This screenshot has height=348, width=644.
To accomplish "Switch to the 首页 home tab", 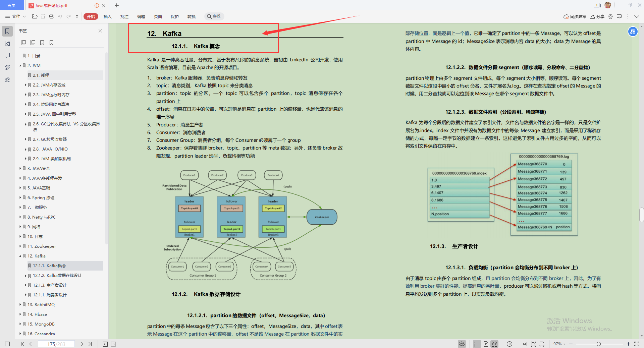I will tap(11, 5).
